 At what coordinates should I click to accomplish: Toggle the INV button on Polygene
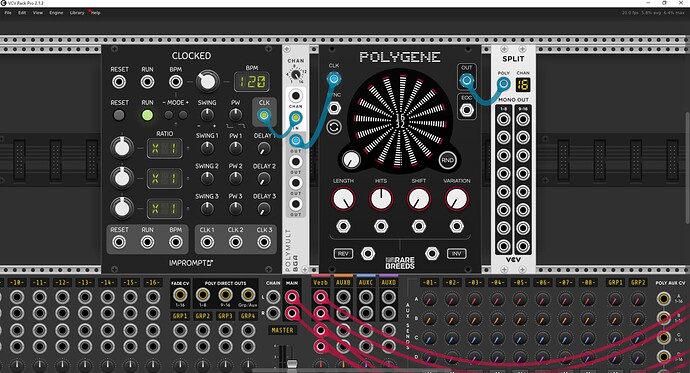[456, 254]
